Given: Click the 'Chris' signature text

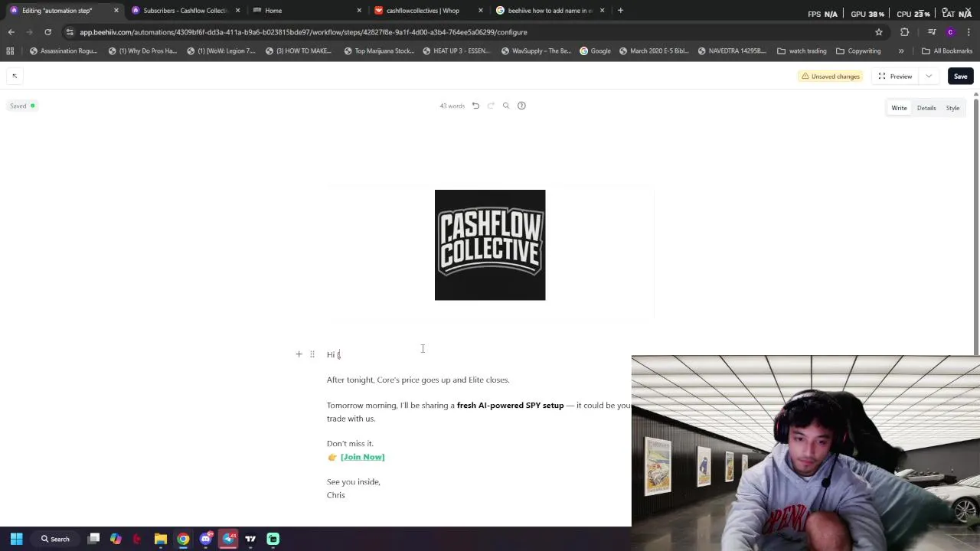Looking at the screenshot, I should coord(336,495).
